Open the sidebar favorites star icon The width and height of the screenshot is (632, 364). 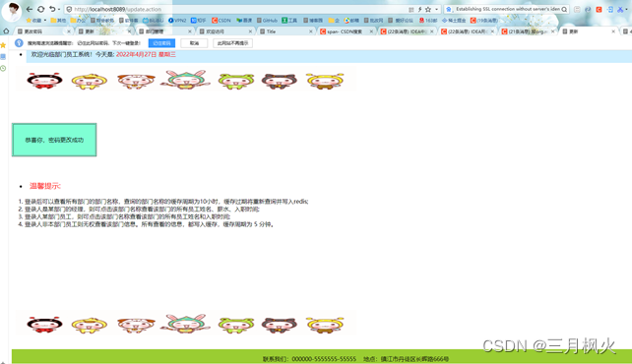pyautogui.click(x=3, y=45)
